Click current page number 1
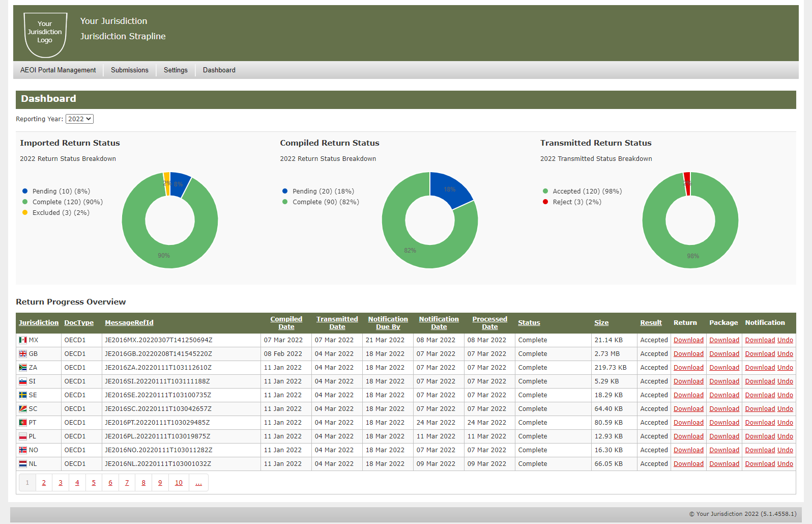 coord(27,483)
